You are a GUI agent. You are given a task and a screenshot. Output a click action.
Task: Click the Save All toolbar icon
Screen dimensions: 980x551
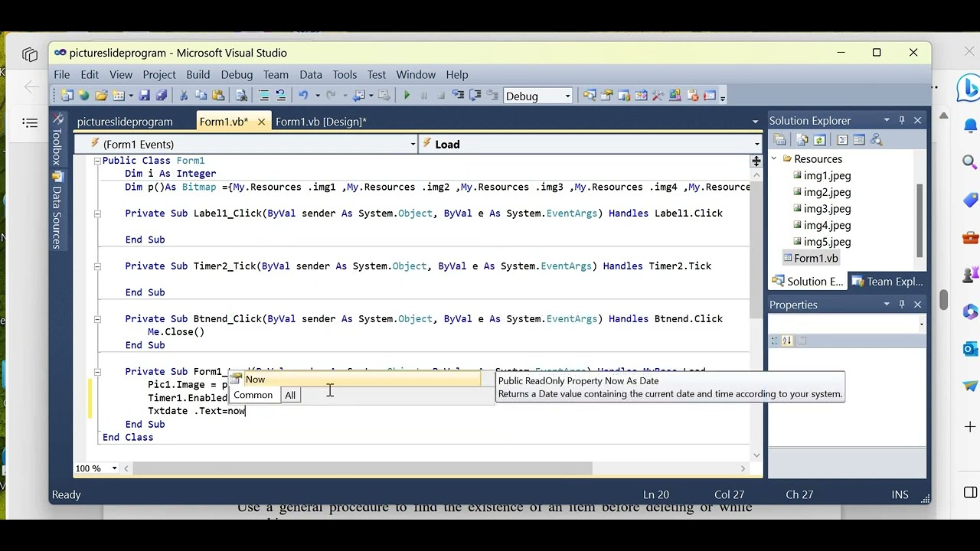162,96
